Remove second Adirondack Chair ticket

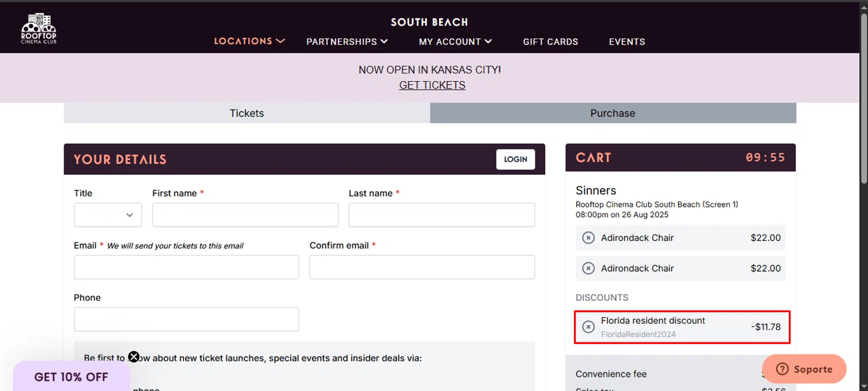coord(589,268)
